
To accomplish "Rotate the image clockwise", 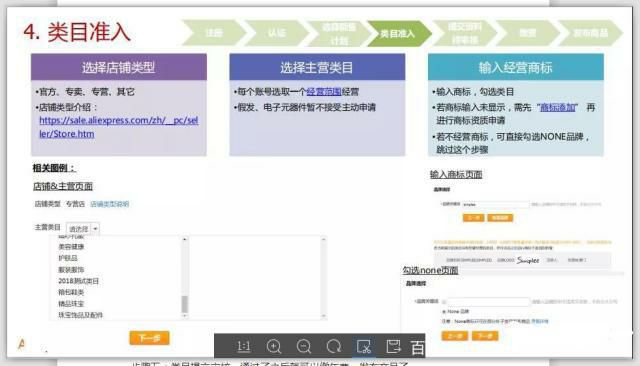I will coord(334,346).
